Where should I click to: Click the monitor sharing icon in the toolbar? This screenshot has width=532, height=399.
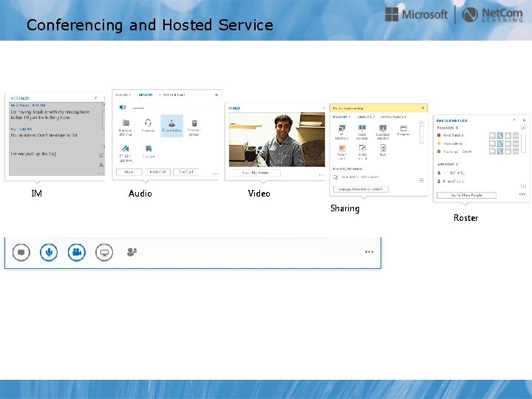(104, 253)
